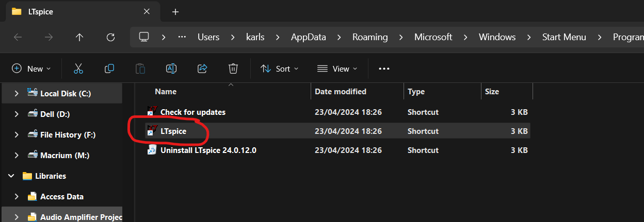Open chevron after Users in address bar

point(233,37)
